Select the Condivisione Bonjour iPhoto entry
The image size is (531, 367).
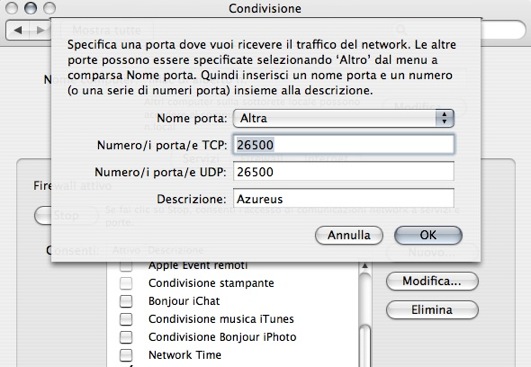222,337
